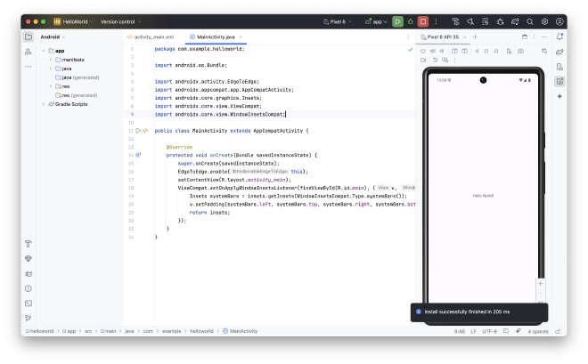
Task: Take an emulator screenshot with camera icon
Action: coord(520,51)
